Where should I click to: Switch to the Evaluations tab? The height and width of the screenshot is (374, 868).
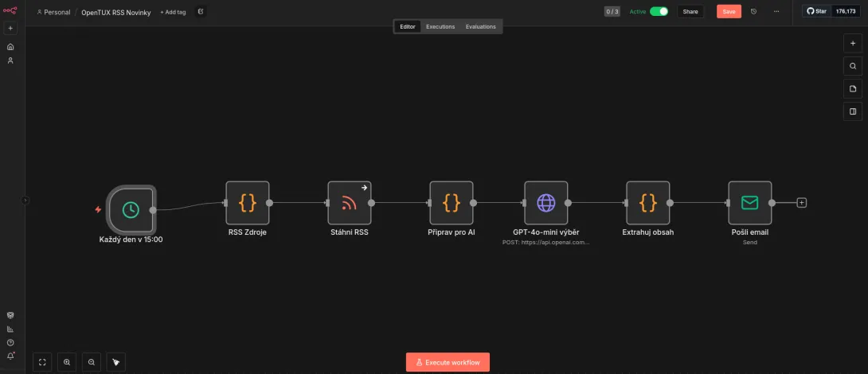[480, 26]
